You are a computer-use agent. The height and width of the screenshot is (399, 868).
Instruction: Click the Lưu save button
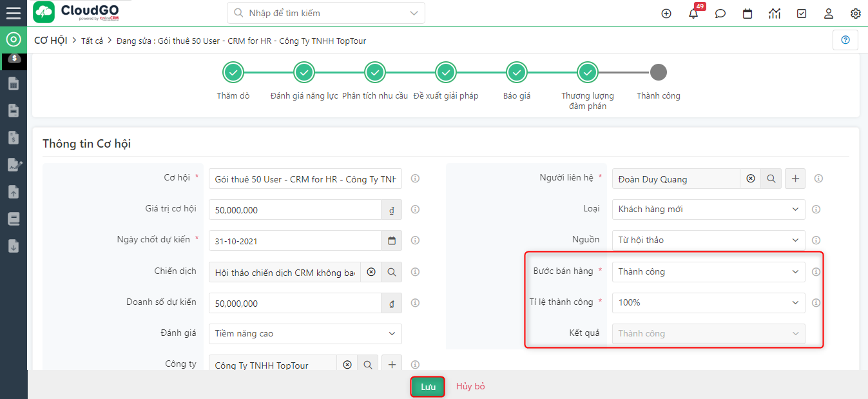pos(428,387)
